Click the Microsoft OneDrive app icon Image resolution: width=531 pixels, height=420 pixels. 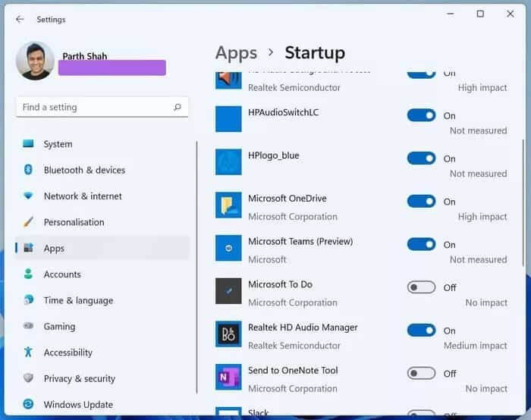click(228, 205)
